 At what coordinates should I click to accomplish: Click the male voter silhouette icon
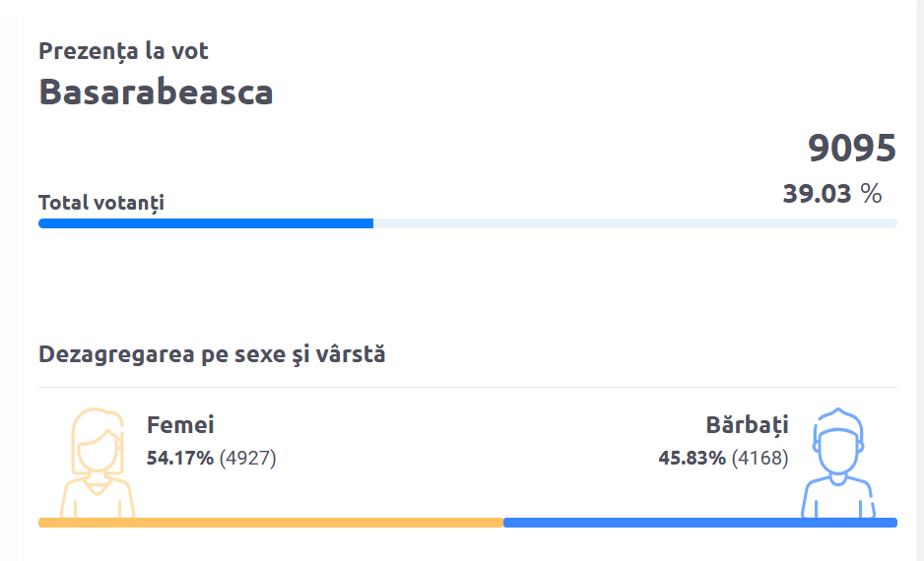click(x=838, y=463)
